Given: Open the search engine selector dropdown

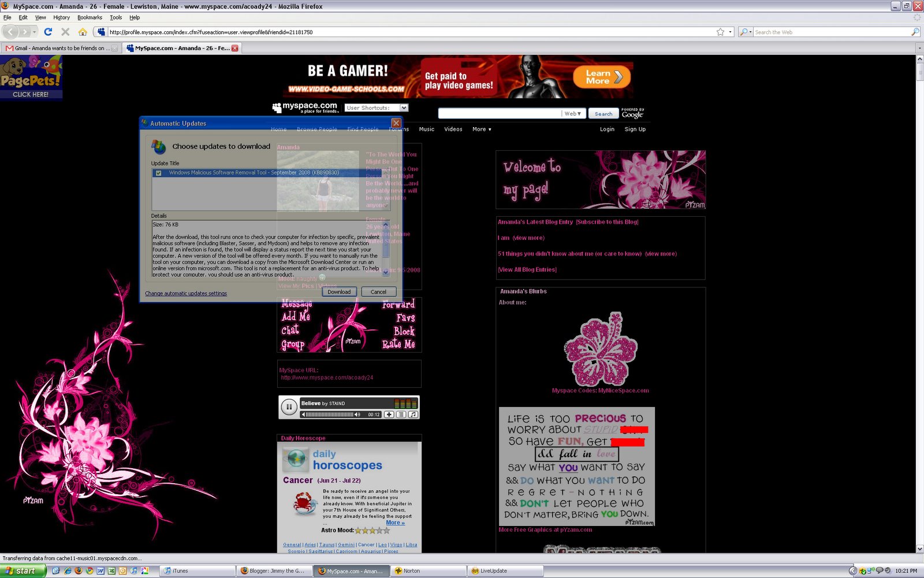Looking at the screenshot, I should [x=746, y=32].
